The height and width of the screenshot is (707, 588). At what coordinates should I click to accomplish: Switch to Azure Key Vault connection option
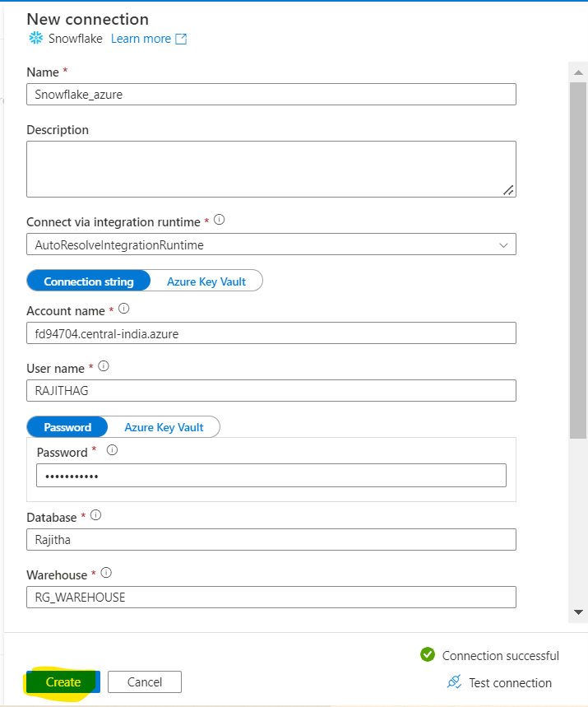click(x=206, y=281)
